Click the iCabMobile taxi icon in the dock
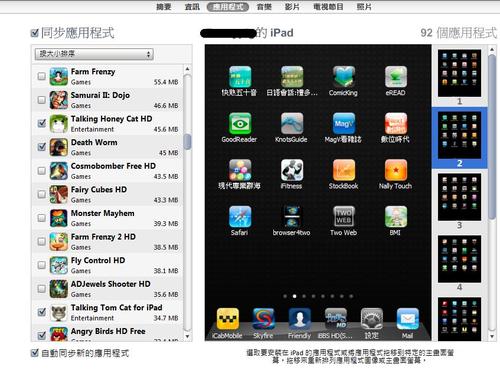This screenshot has width=500, height=380. click(x=228, y=319)
